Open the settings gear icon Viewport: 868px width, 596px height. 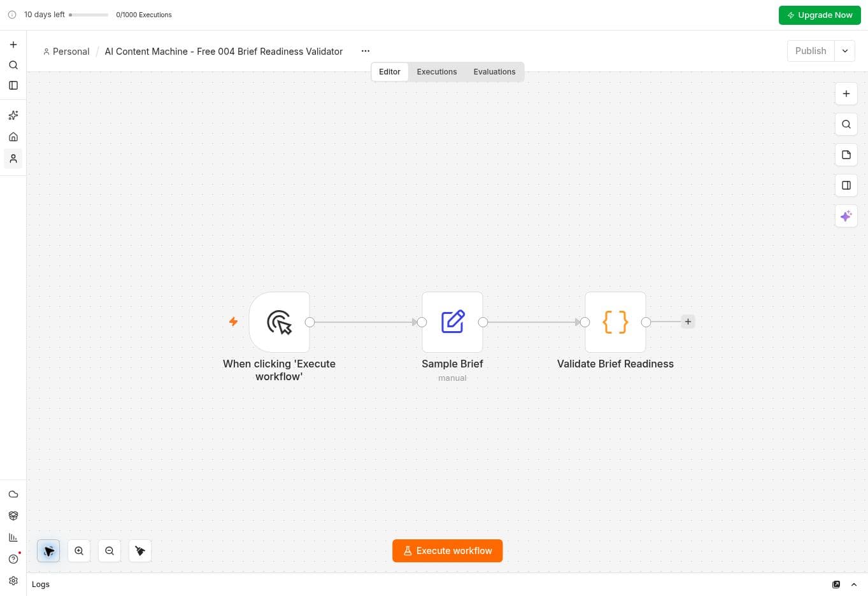pos(13,581)
